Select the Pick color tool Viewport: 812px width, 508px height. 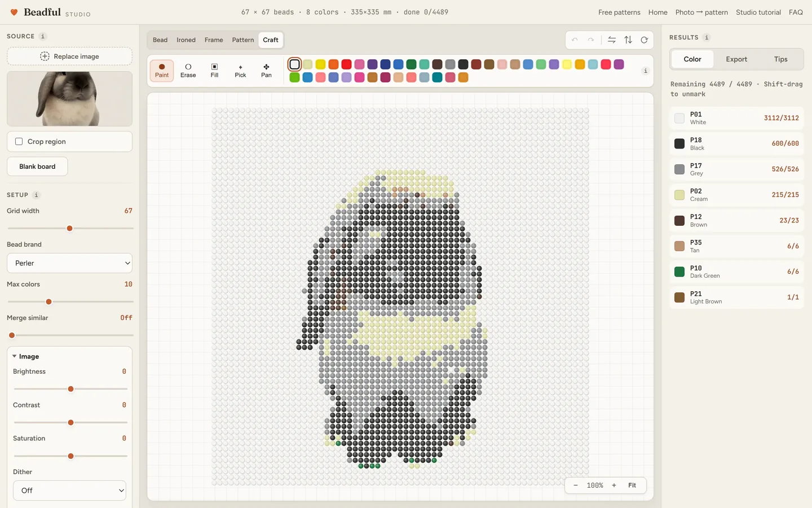point(240,71)
